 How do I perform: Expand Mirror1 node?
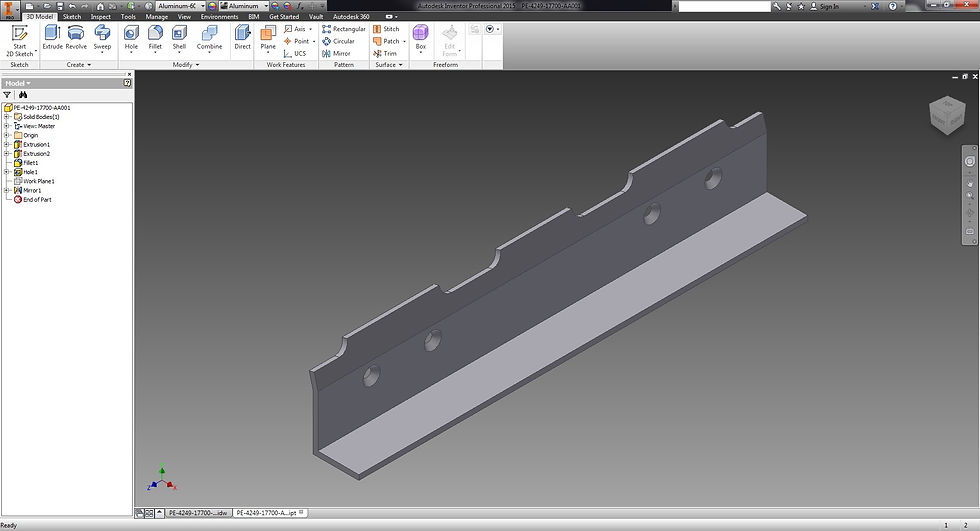[7, 191]
